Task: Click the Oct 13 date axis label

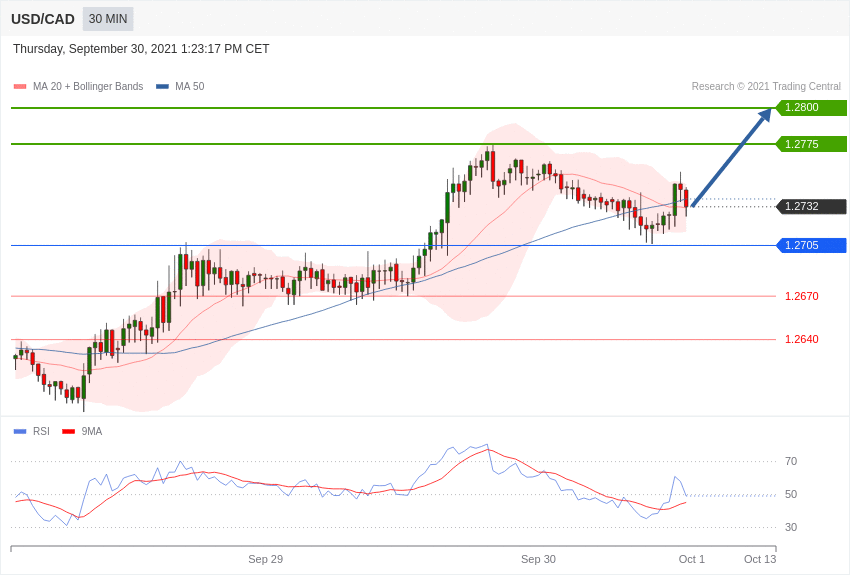Action: click(760, 559)
